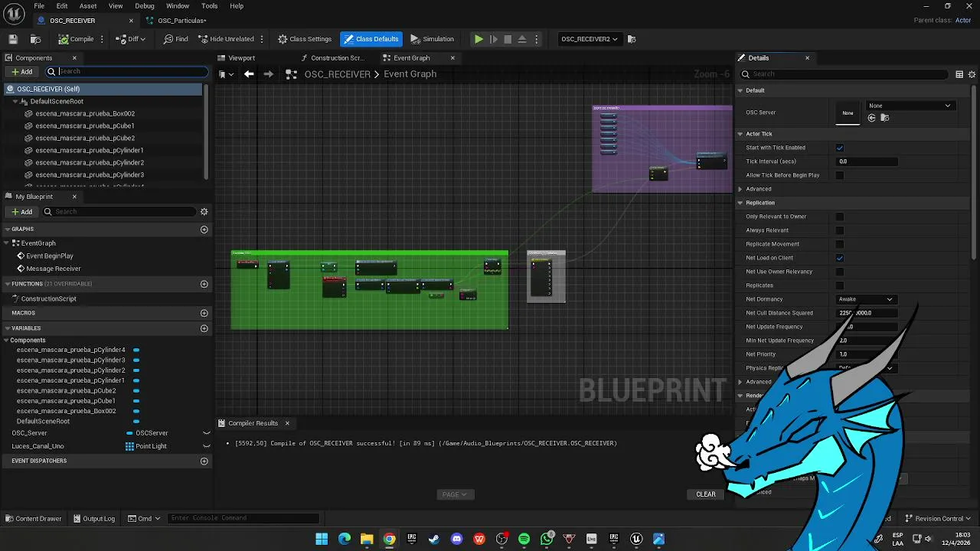The height and width of the screenshot is (551, 980).
Task: Select the Message Receiver event
Action: (54, 269)
